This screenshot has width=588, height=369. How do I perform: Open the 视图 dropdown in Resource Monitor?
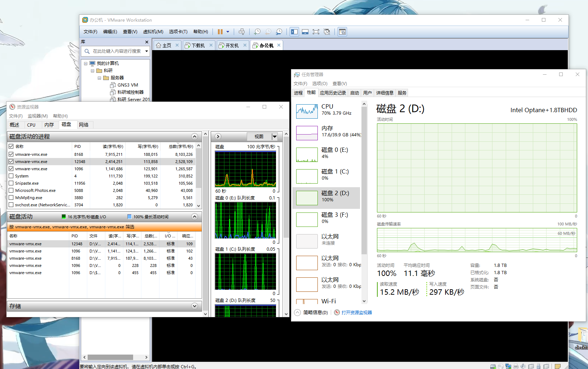275,136
